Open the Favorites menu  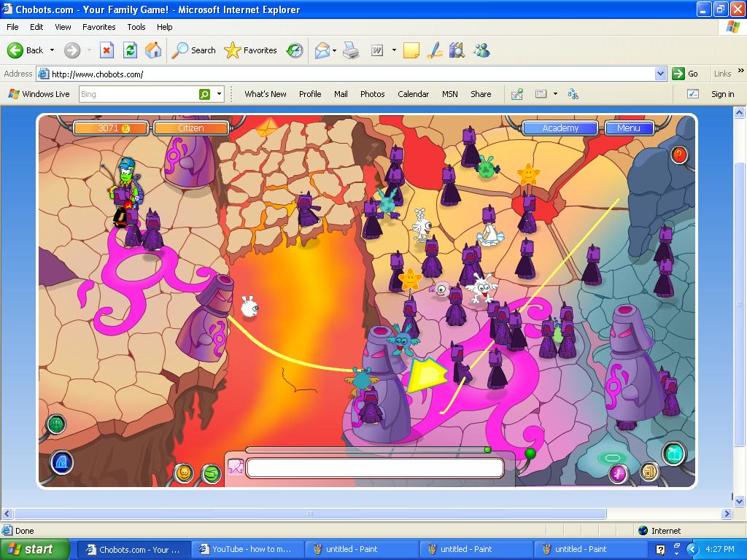(98, 27)
